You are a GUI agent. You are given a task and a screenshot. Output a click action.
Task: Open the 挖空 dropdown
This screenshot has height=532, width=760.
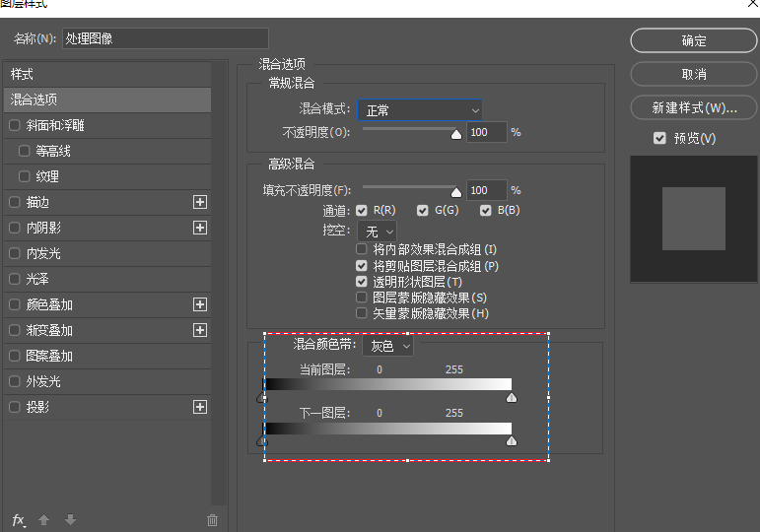pos(379,232)
